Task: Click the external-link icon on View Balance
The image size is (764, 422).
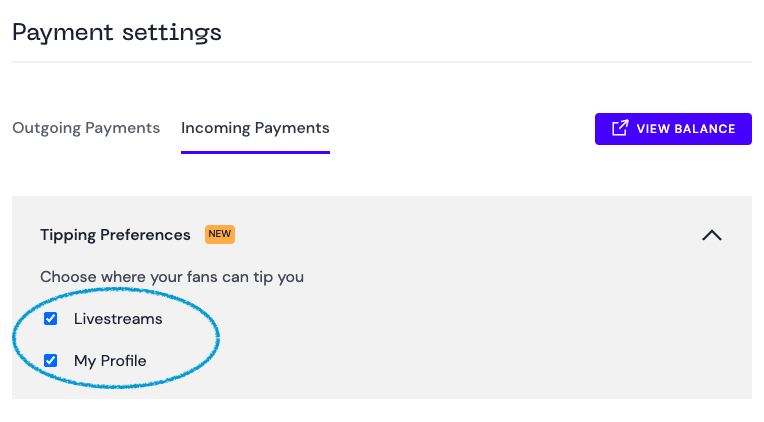Action: pyautogui.click(x=620, y=128)
